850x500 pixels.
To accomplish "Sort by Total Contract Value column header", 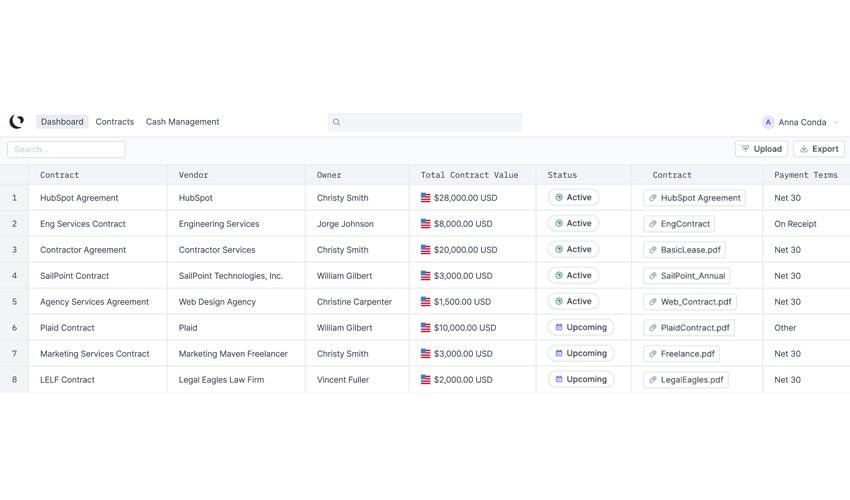I will pyautogui.click(x=469, y=175).
